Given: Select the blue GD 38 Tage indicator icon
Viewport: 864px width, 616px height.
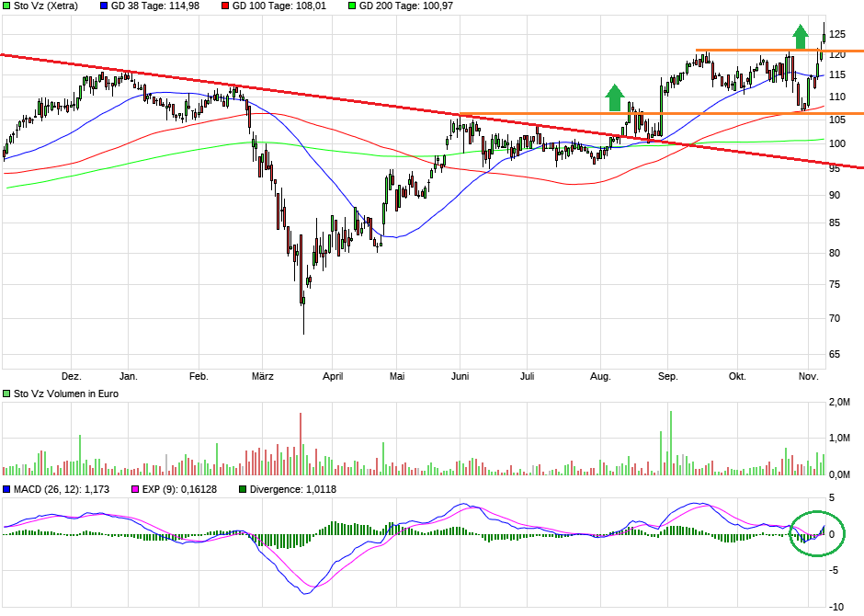Looking at the screenshot, I should [104, 6].
